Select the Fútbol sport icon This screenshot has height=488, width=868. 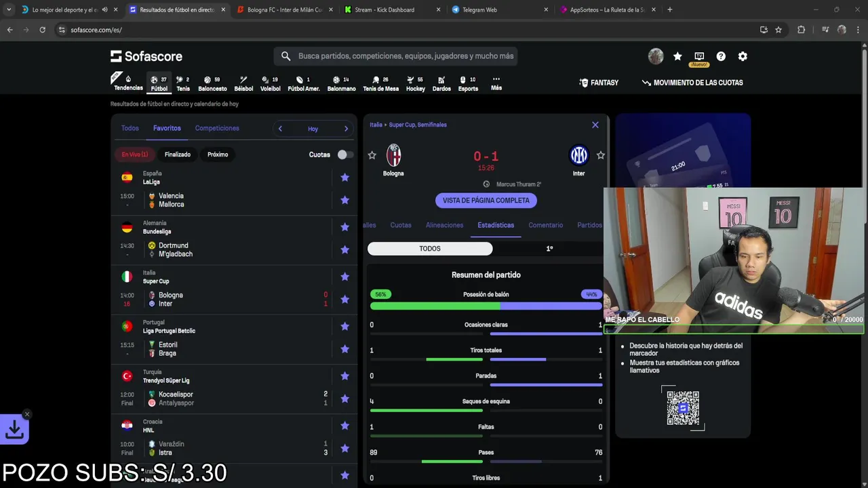pos(159,83)
